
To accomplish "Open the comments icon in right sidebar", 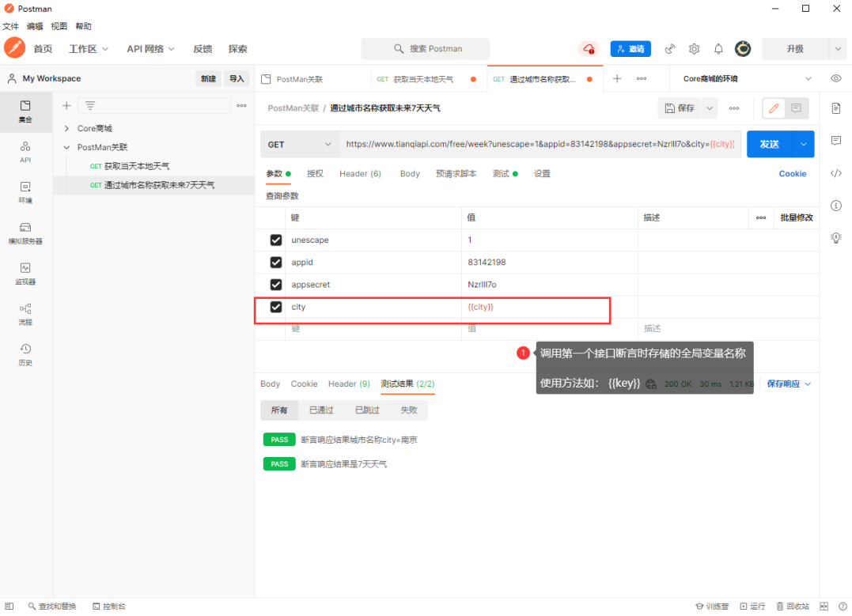I will (836, 141).
